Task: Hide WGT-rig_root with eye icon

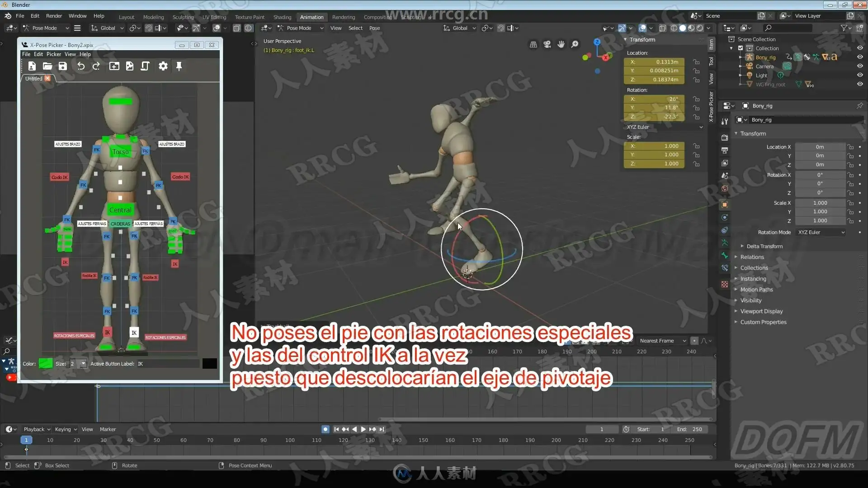Action: (860, 84)
